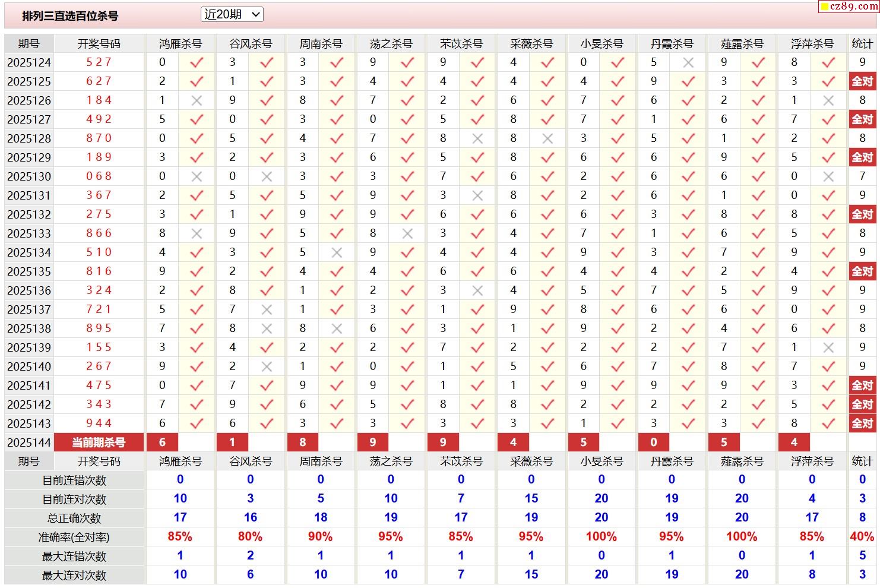Click the top 统计 column header
This screenshot has width=880, height=588.
click(x=862, y=44)
